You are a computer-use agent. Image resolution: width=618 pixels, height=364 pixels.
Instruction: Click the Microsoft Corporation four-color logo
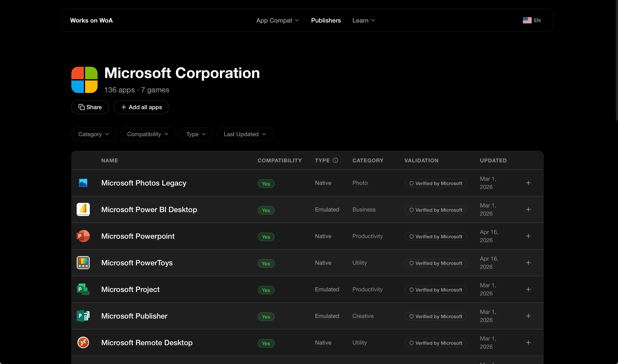tap(84, 80)
